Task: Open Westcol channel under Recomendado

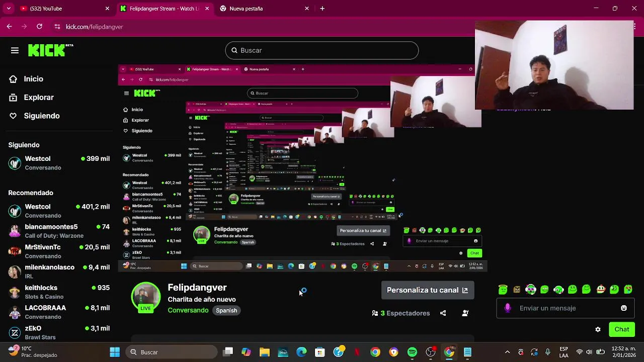Action: (59, 211)
